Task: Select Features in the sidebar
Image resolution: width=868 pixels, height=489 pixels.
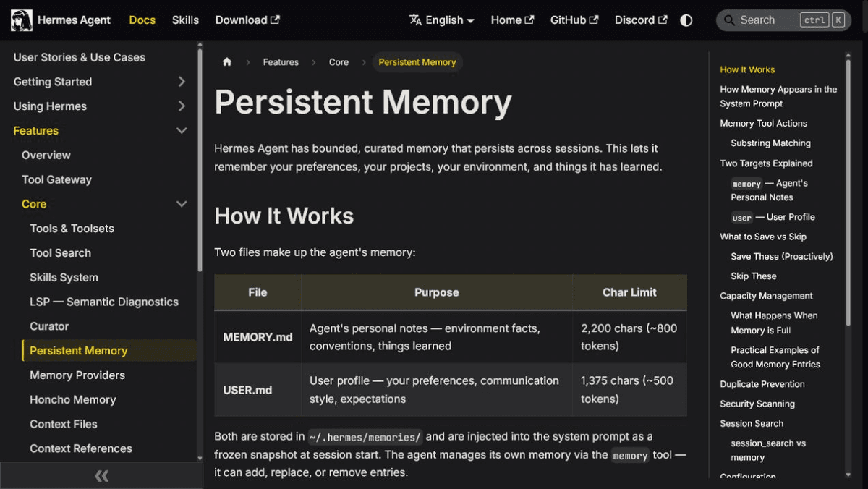Action: (x=36, y=131)
